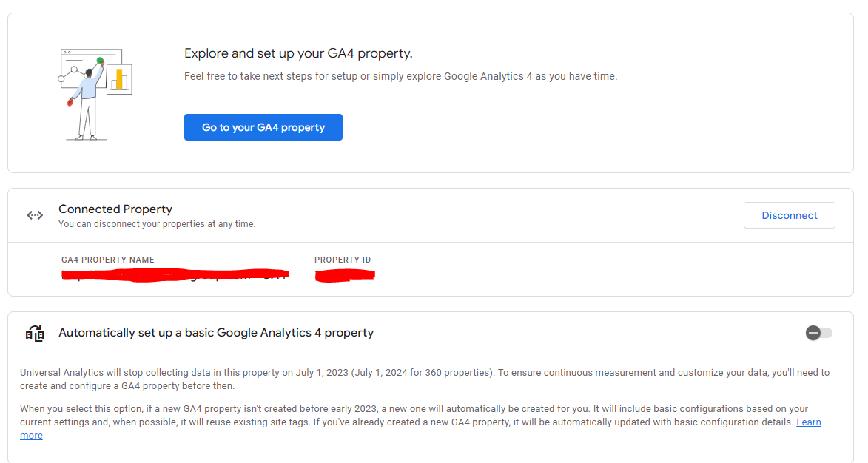The width and height of the screenshot is (868, 463).
Task: Select the GA4 PROPERTY NAME column label
Action: [108, 260]
